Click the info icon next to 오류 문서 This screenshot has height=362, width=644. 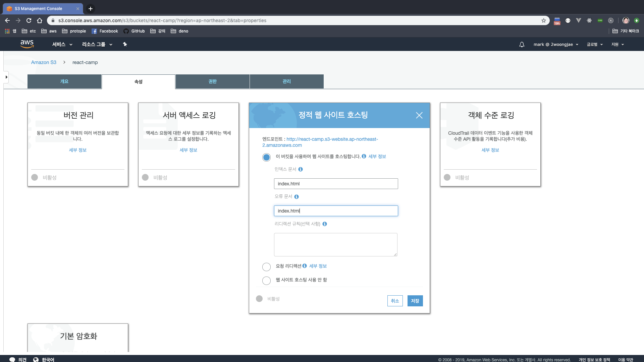[x=297, y=197]
